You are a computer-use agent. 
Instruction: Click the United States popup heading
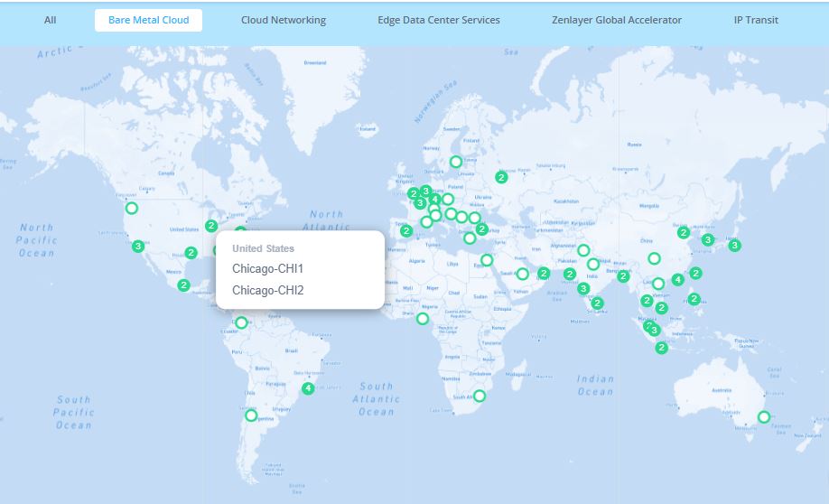[264, 248]
